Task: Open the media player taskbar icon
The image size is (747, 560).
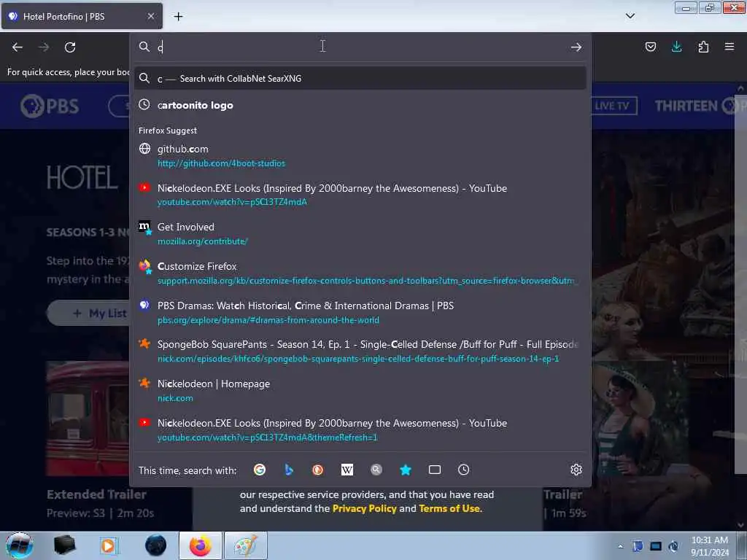Action: (108, 545)
